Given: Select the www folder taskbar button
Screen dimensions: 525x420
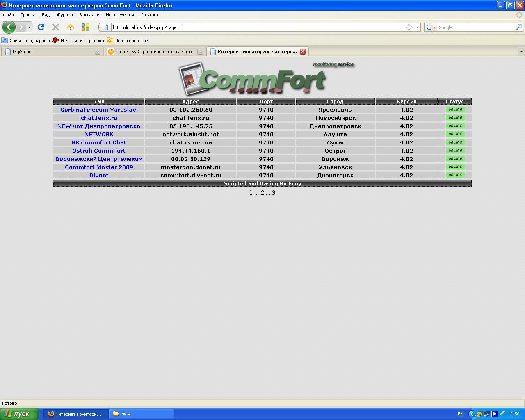Looking at the screenshot, I should [x=142, y=414].
